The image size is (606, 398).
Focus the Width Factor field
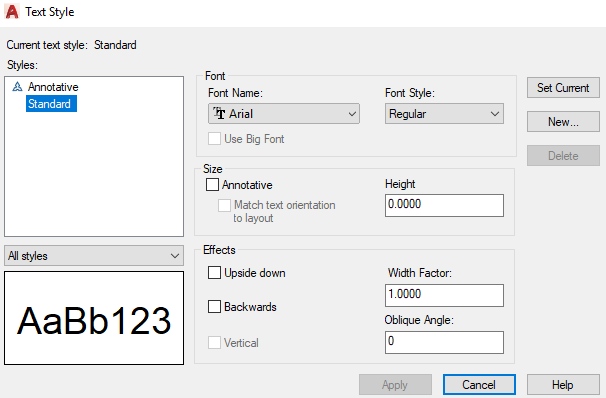(x=444, y=295)
